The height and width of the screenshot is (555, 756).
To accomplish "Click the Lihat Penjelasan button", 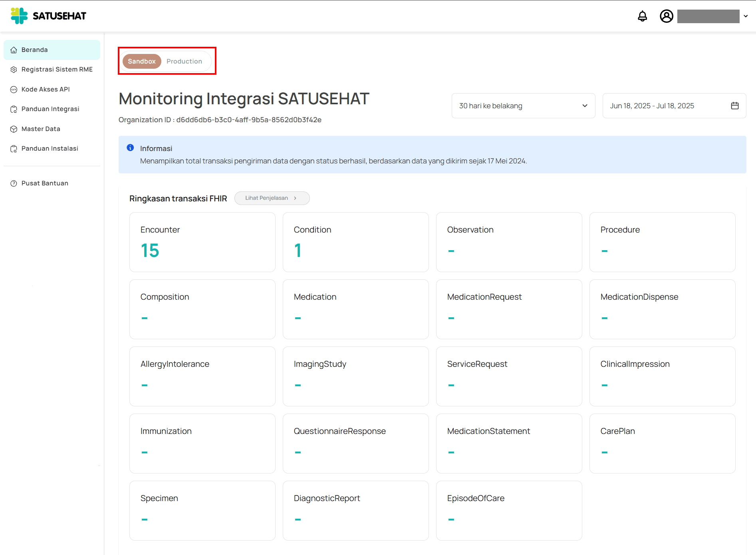I will tap(272, 198).
